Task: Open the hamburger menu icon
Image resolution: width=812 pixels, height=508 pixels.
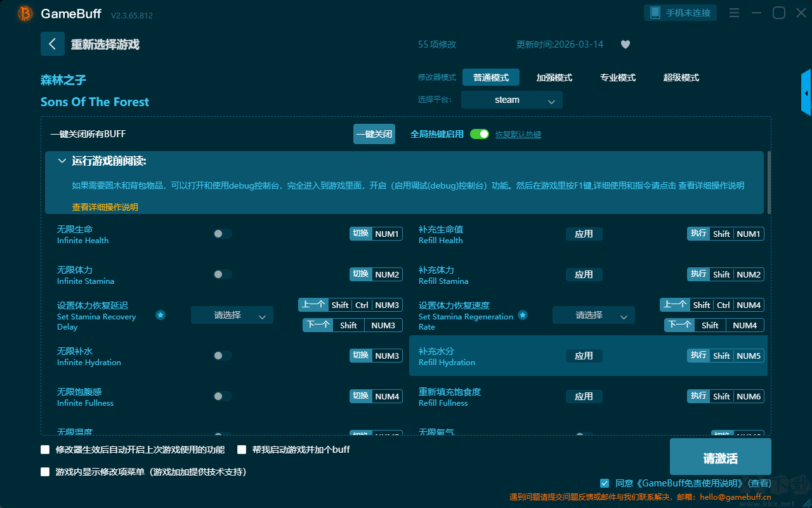Action: click(x=734, y=13)
